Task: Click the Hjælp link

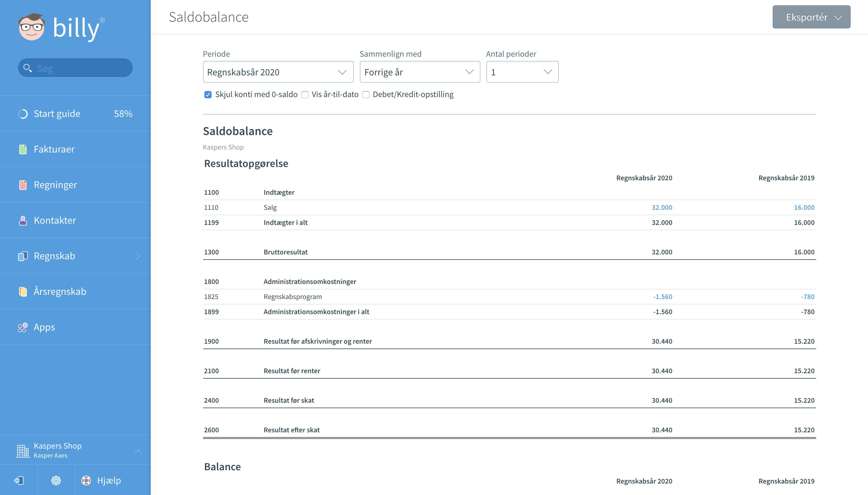Action: 109,481
